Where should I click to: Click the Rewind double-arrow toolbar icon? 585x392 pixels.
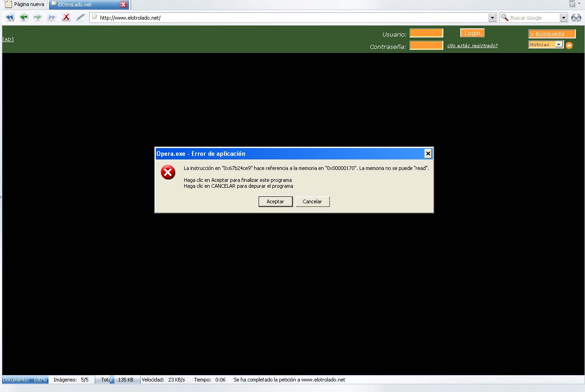coord(10,17)
